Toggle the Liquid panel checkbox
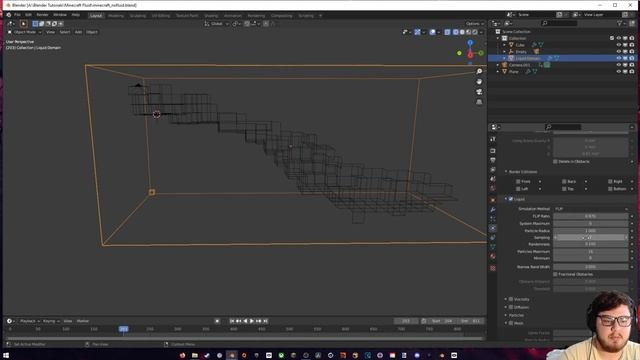Image resolution: width=640 pixels, height=360 pixels. [x=511, y=199]
